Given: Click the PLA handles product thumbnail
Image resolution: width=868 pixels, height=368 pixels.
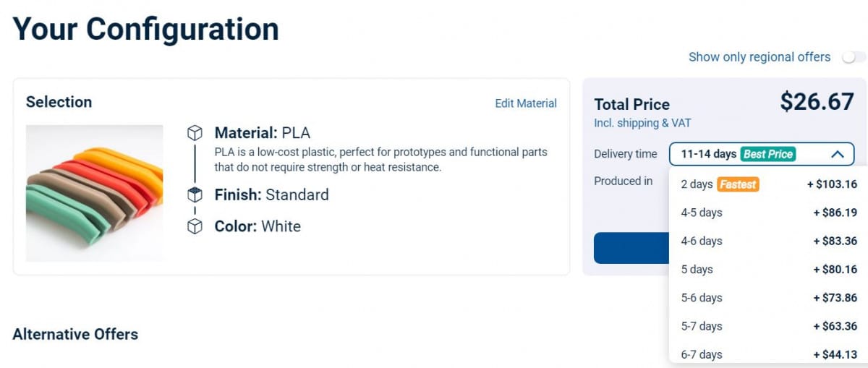Looking at the screenshot, I should pyautogui.click(x=95, y=193).
